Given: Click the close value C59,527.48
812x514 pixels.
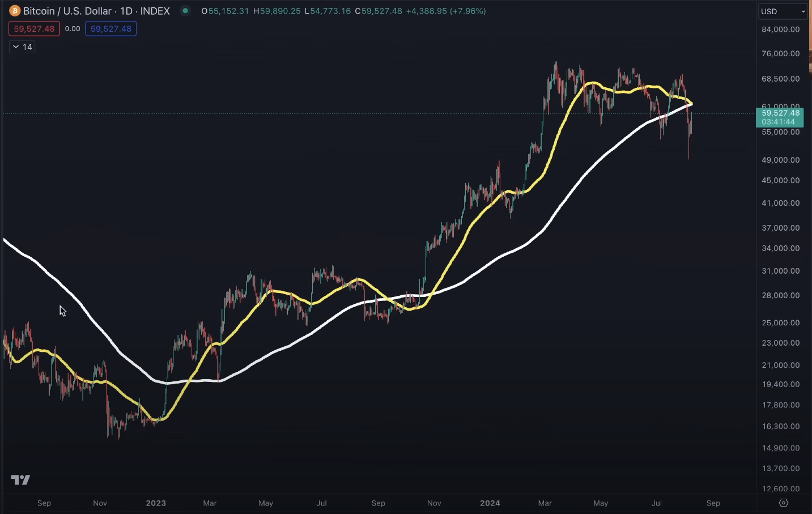Looking at the screenshot, I should [379, 11].
